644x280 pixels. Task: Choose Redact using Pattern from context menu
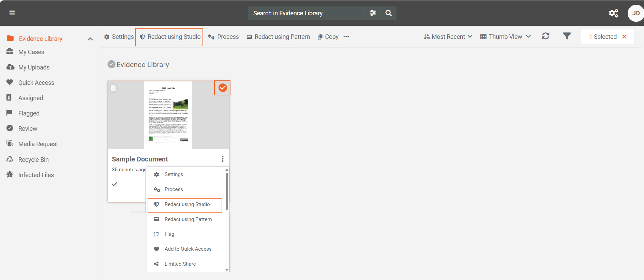pyautogui.click(x=188, y=219)
